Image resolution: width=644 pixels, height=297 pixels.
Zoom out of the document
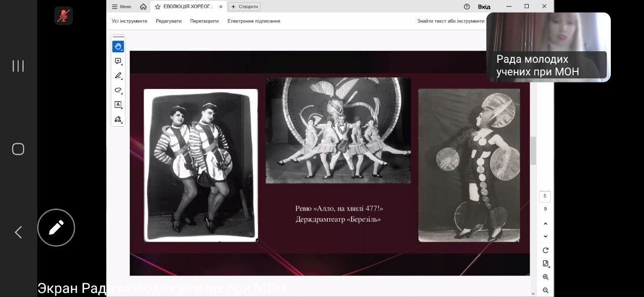pos(545,290)
